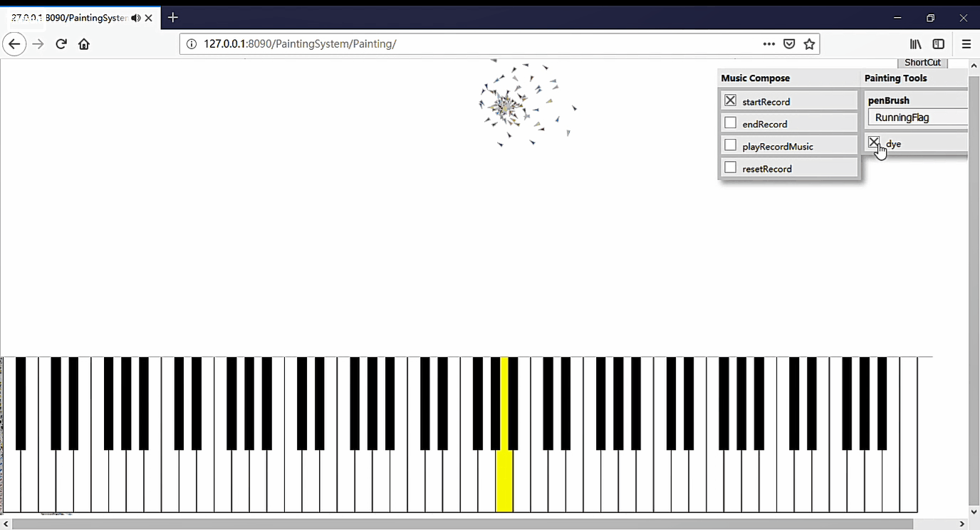Screen dimensions: 980x530
Task: Open the browser home page icon
Action: (x=84, y=44)
